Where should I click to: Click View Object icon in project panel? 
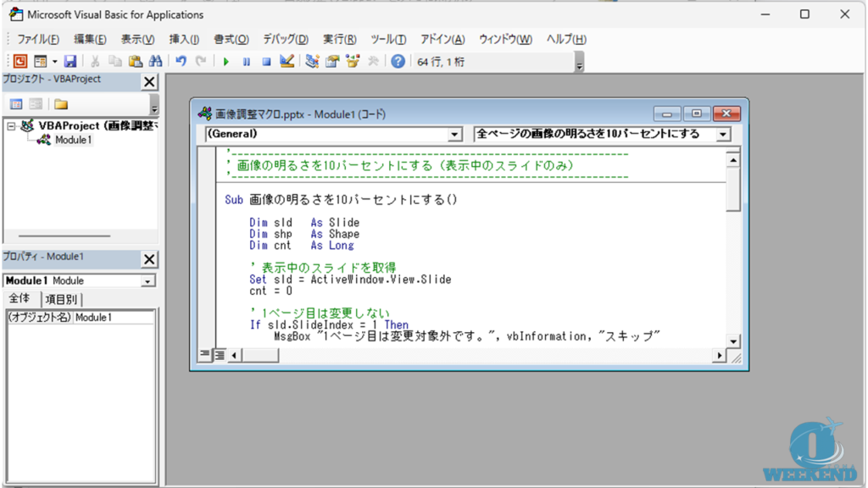click(36, 104)
